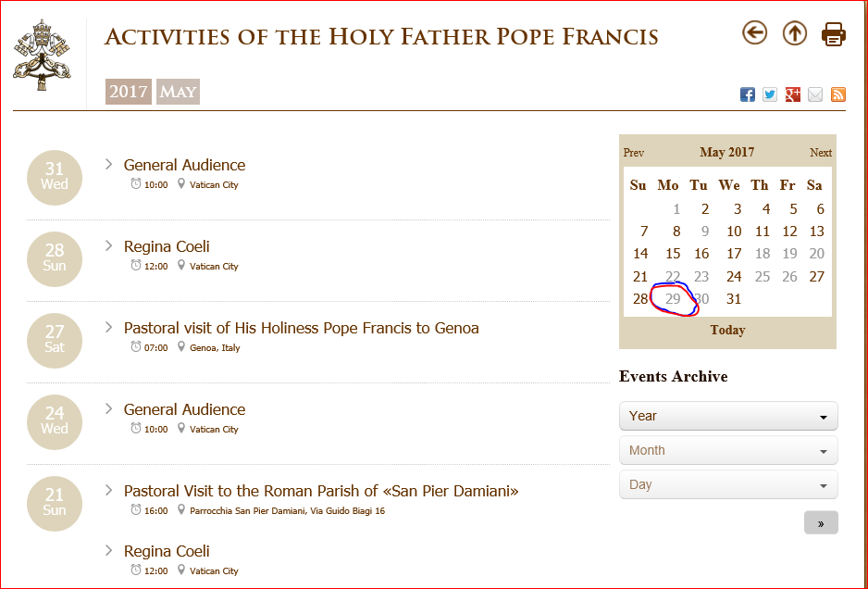
Task: Share on Facebook icon
Action: click(x=748, y=94)
